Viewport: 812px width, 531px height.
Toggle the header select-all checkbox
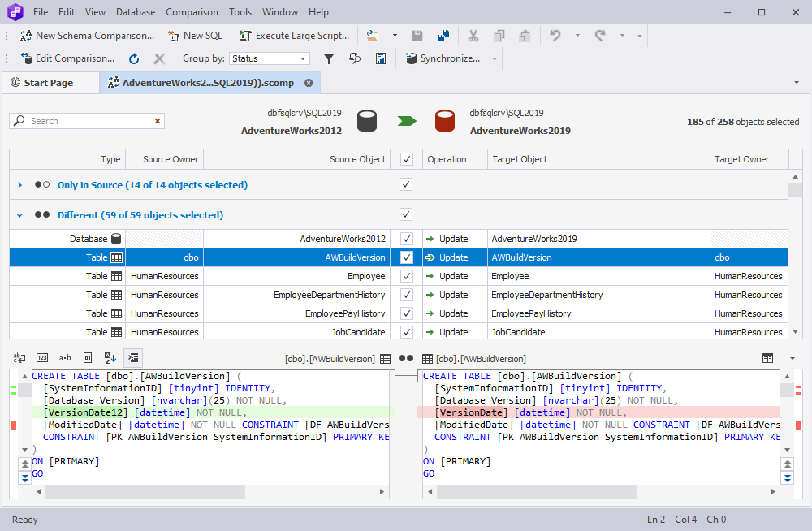(407, 160)
